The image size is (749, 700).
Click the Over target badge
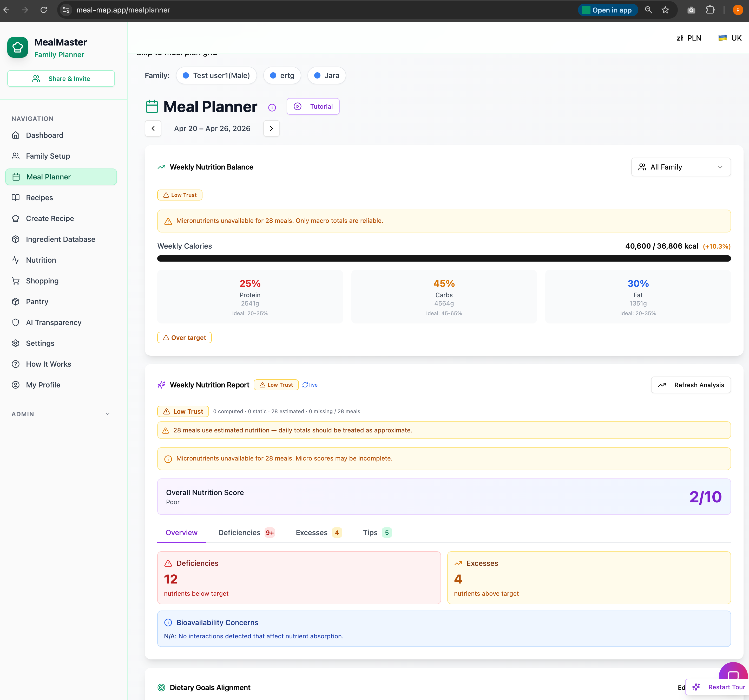(184, 338)
